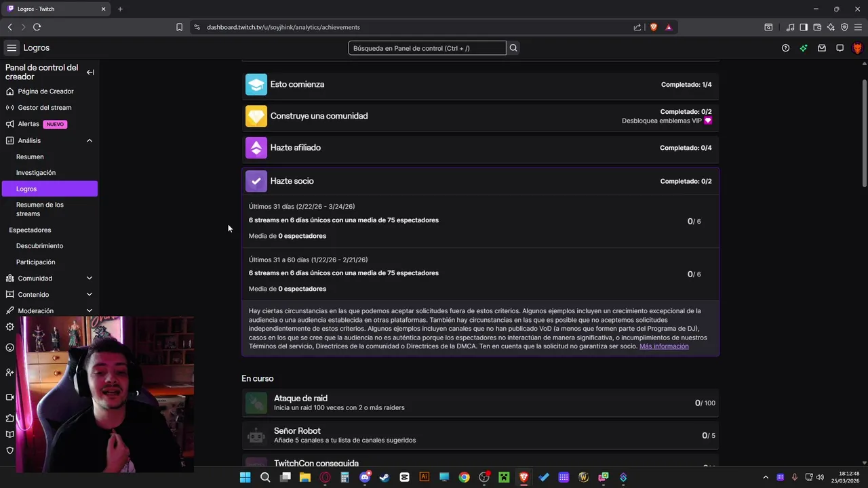868x488 pixels.
Task: Open the whispers chat bubble icon
Action: coord(840,48)
